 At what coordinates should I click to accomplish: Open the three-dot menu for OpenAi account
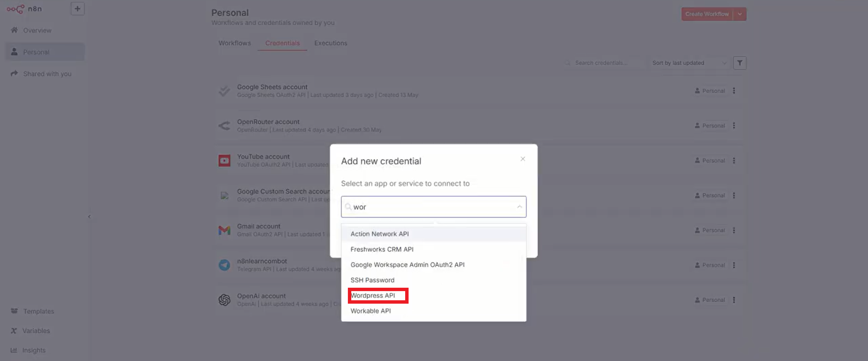tap(734, 300)
